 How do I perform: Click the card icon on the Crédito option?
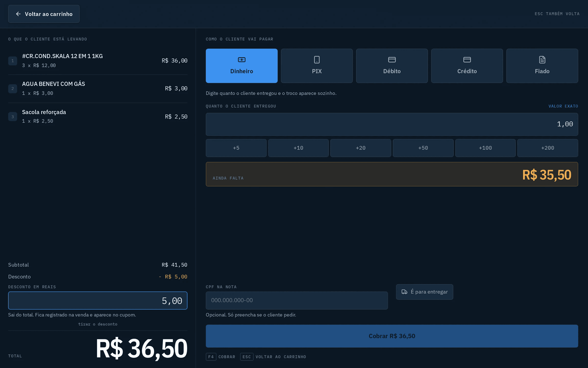coord(467,60)
